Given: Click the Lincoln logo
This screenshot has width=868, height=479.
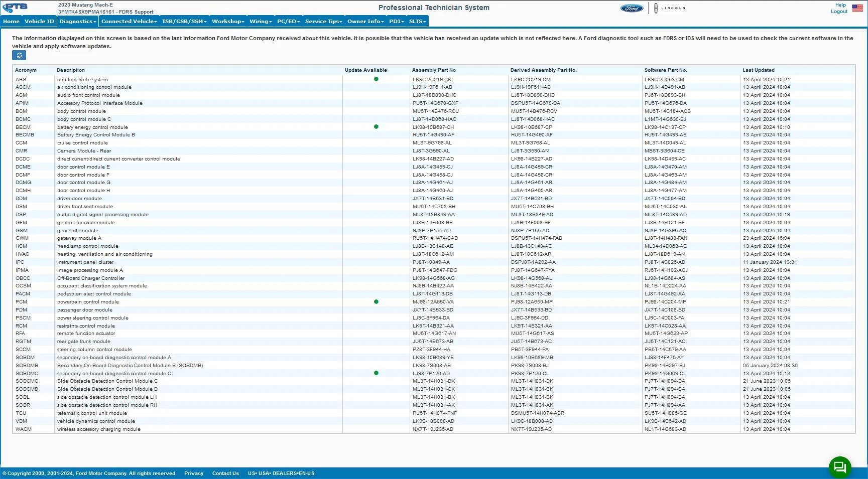Looking at the screenshot, I should point(670,8).
